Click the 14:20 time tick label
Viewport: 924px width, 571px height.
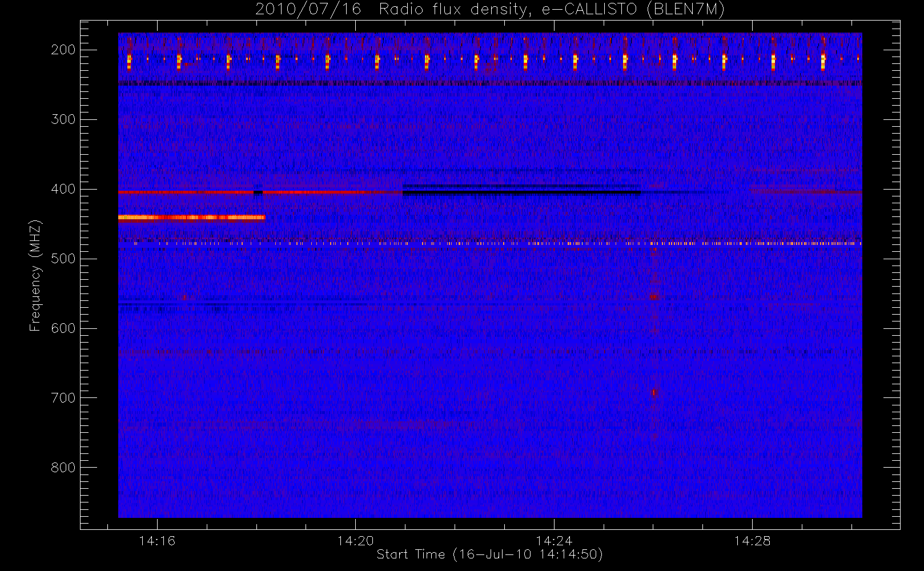pos(355,541)
